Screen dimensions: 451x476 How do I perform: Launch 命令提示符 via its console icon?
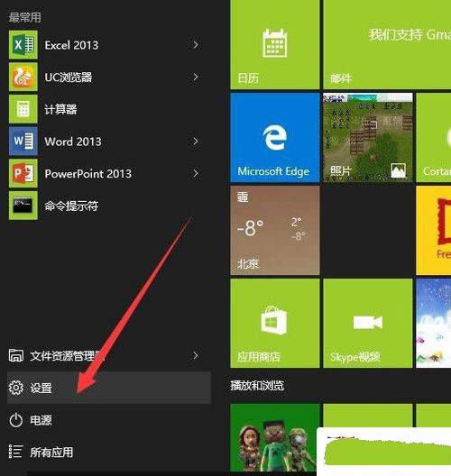tap(23, 206)
